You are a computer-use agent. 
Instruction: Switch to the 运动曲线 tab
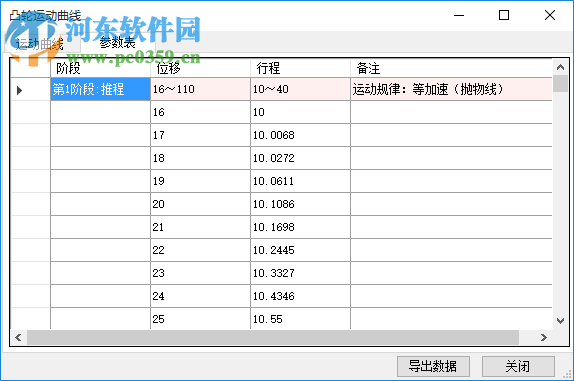pos(42,44)
